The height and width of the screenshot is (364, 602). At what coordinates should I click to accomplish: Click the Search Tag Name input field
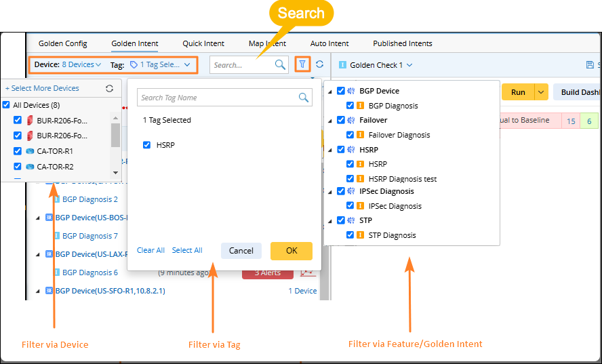(217, 98)
